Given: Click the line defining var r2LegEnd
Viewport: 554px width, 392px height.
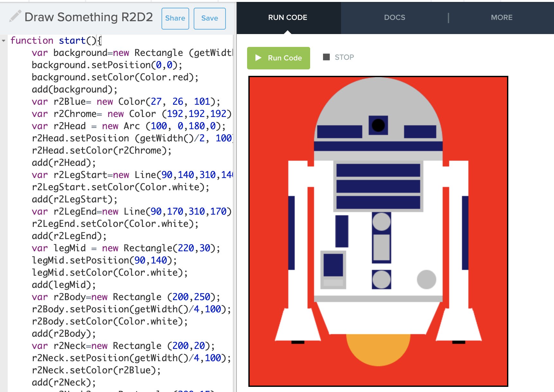Looking at the screenshot, I should point(132,211).
